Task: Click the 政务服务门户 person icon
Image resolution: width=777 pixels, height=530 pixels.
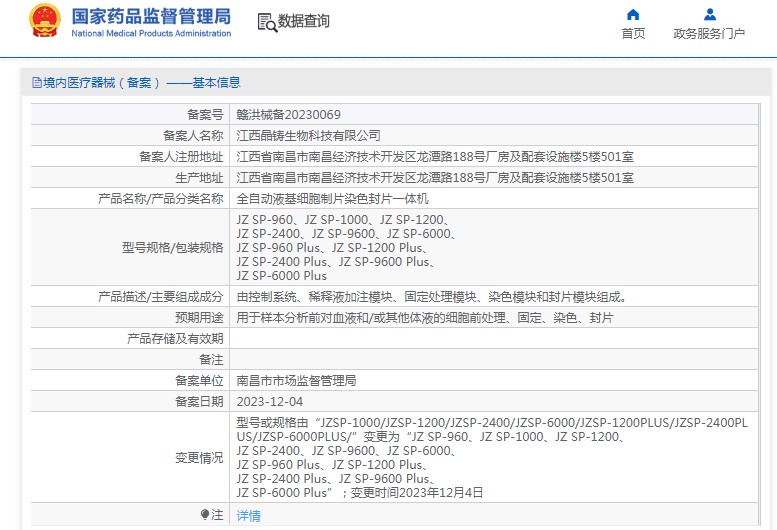Action: (x=709, y=14)
